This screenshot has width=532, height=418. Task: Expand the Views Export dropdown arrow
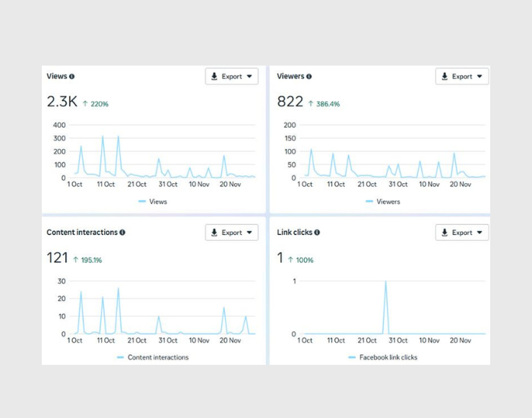click(250, 77)
